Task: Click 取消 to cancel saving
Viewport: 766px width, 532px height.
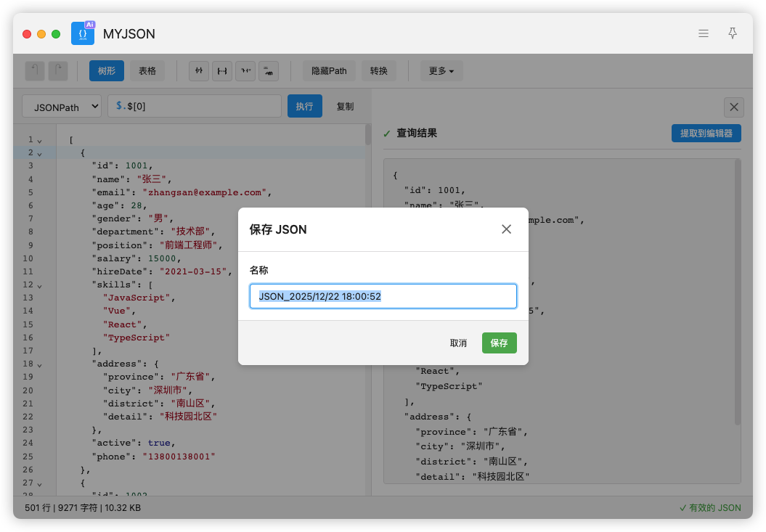Action: [458, 343]
